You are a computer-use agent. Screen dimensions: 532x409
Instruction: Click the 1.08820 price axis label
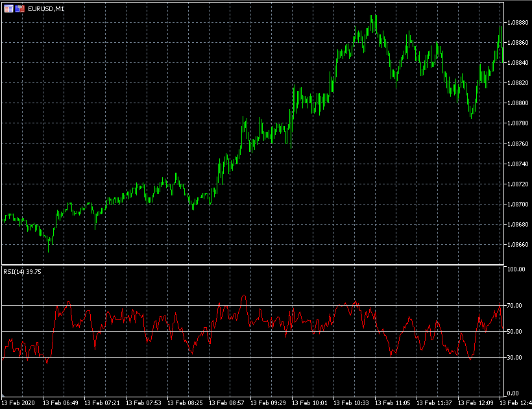518,83
